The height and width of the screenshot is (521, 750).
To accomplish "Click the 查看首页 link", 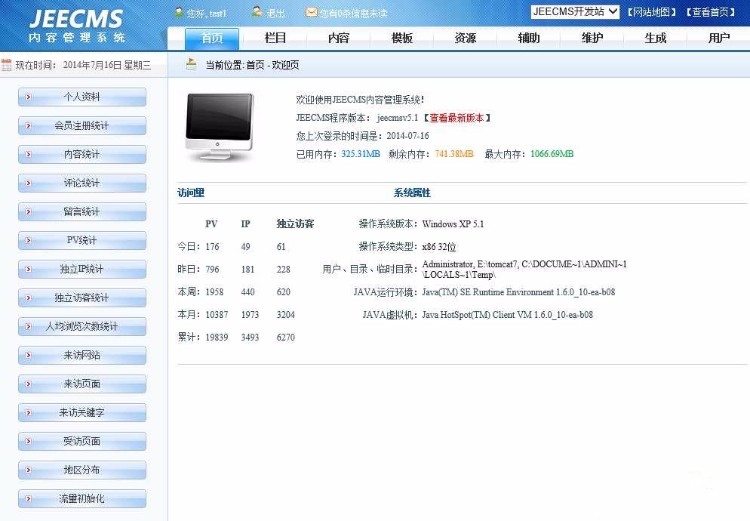I will [710, 12].
